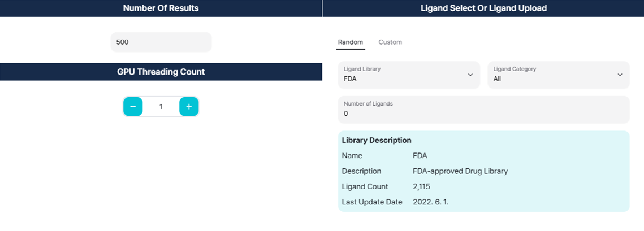Viewport: 644px width, 231px height.
Task: Click the FDA-approved Drug Library description text
Action: [460, 171]
